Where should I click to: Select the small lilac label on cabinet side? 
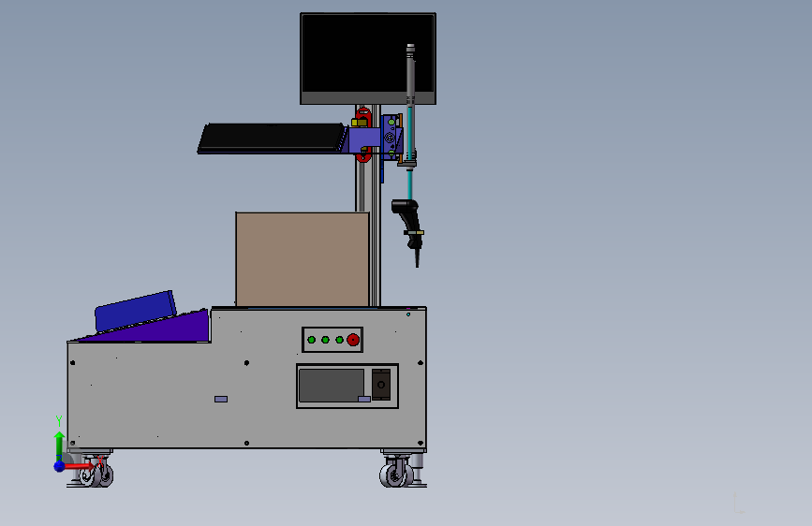click(x=221, y=399)
